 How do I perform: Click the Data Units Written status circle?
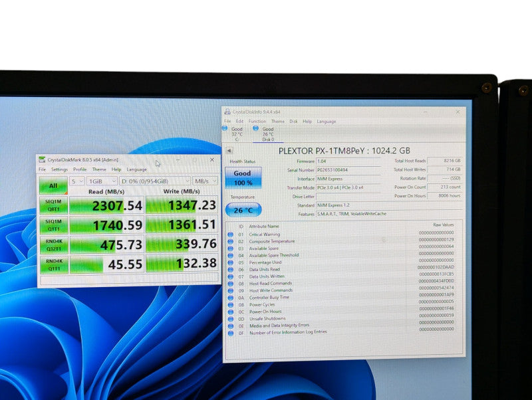tap(230, 276)
